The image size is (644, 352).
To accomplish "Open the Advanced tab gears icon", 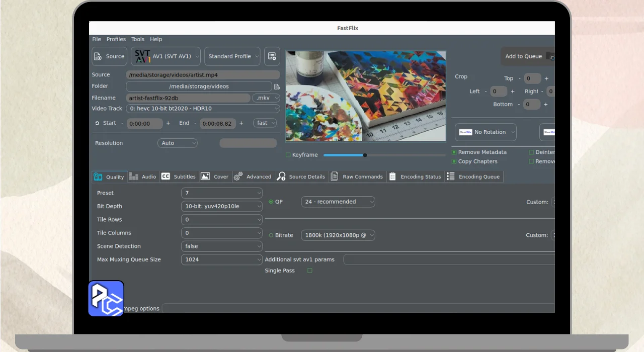I will click(x=238, y=177).
